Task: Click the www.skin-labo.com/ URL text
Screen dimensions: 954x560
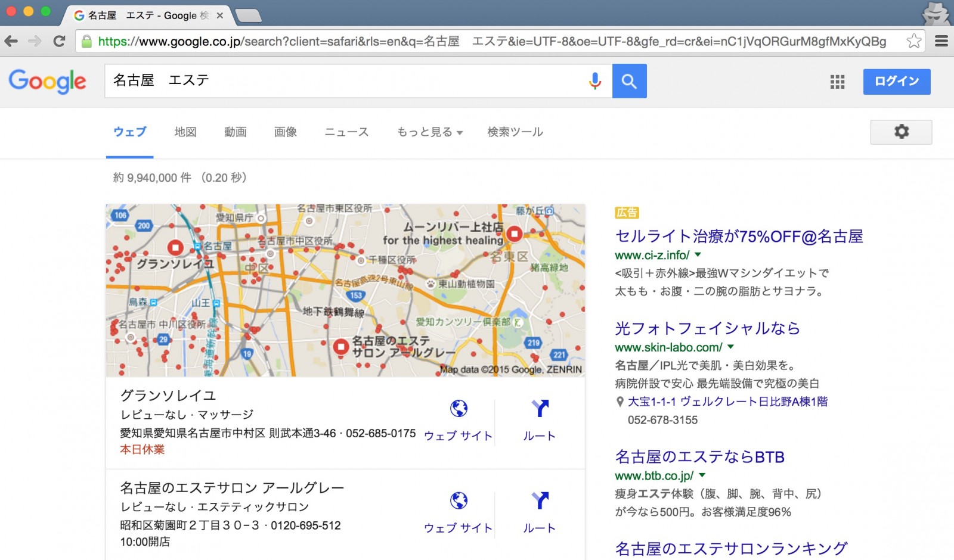Action: (x=668, y=347)
